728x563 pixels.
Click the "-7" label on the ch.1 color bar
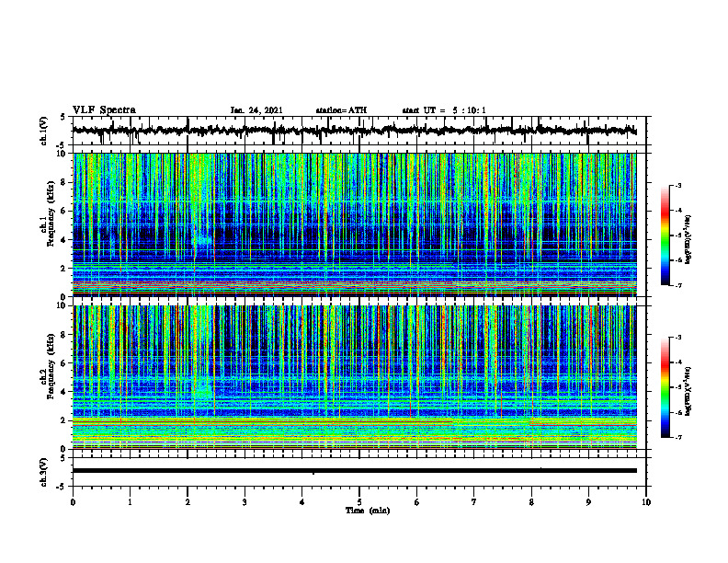[677, 286]
